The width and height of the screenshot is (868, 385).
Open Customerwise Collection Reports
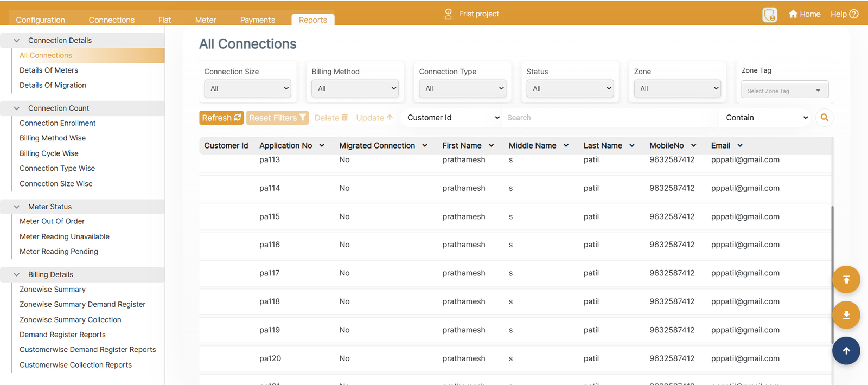(75, 365)
